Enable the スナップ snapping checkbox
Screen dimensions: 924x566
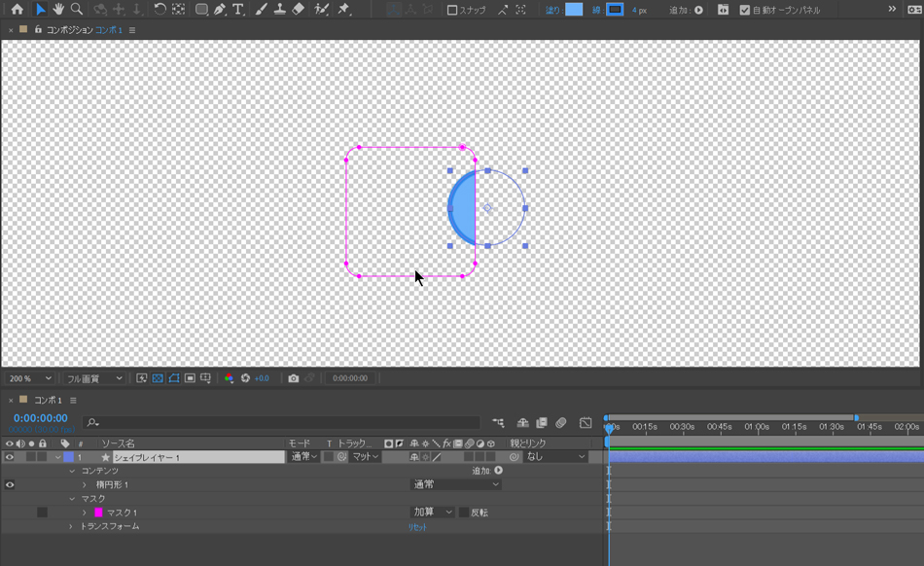(452, 10)
